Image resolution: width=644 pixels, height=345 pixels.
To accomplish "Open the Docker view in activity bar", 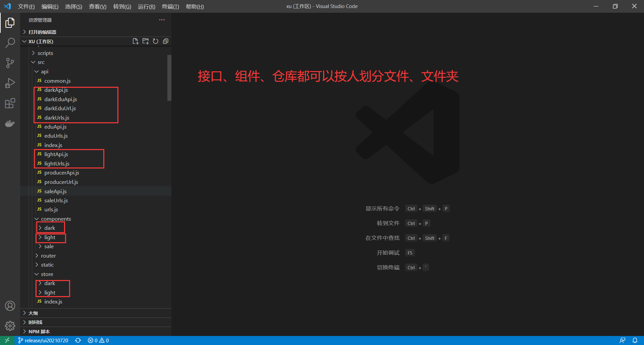I will 10,123.
